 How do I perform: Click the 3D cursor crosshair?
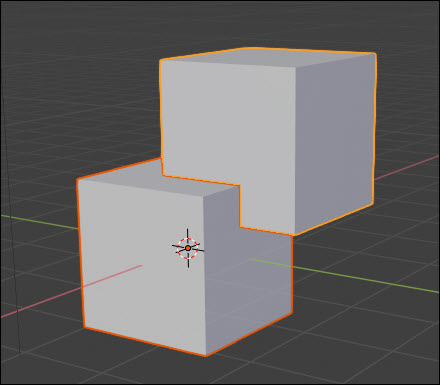188,248
